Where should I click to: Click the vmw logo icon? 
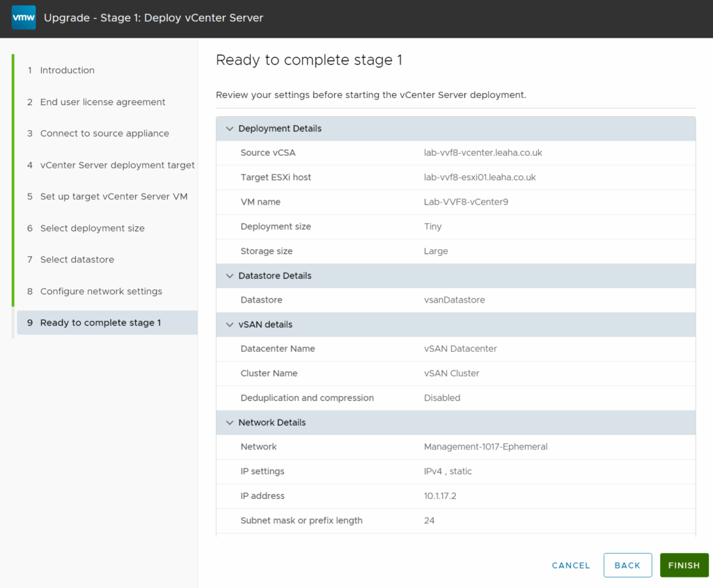24,17
